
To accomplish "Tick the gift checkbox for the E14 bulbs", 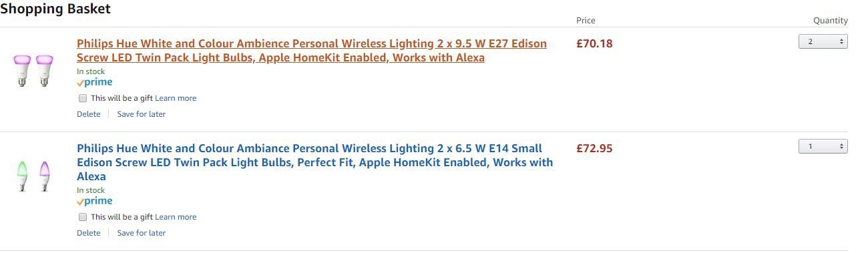I will pos(83,217).
